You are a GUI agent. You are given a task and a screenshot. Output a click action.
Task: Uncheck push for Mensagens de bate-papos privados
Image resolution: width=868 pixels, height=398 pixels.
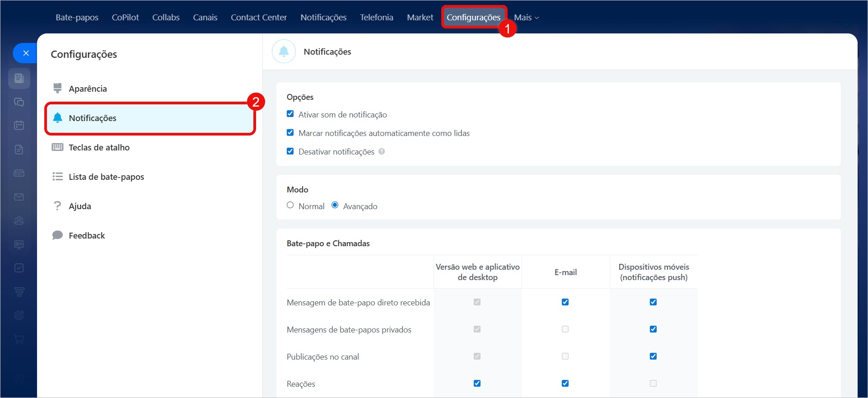653,329
